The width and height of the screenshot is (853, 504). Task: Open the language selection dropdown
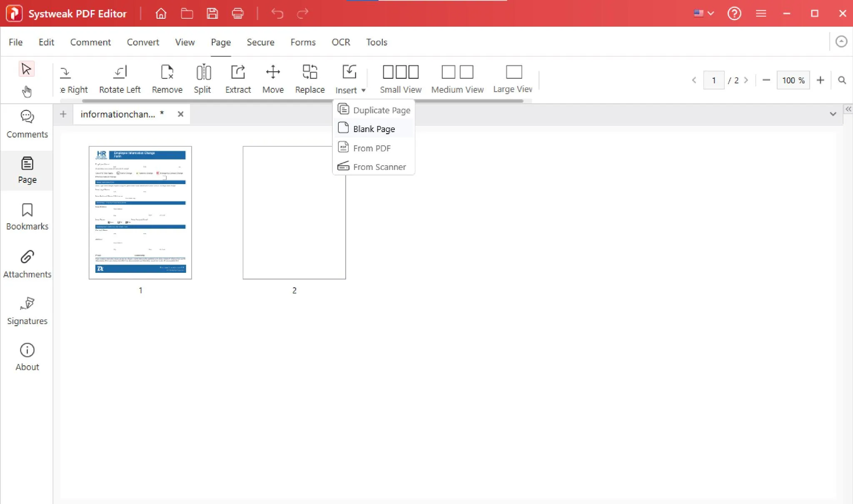(703, 13)
